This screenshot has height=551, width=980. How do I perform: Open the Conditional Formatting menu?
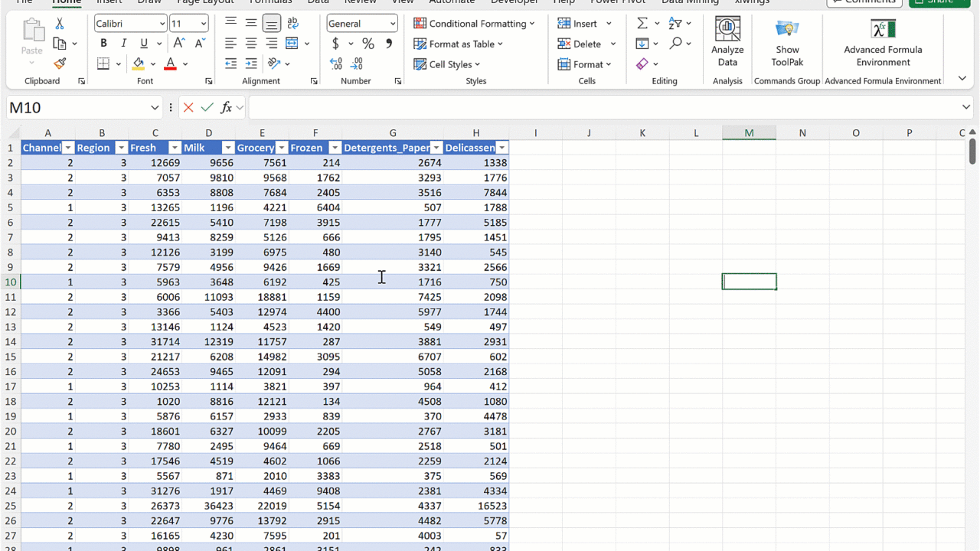pyautogui.click(x=474, y=24)
